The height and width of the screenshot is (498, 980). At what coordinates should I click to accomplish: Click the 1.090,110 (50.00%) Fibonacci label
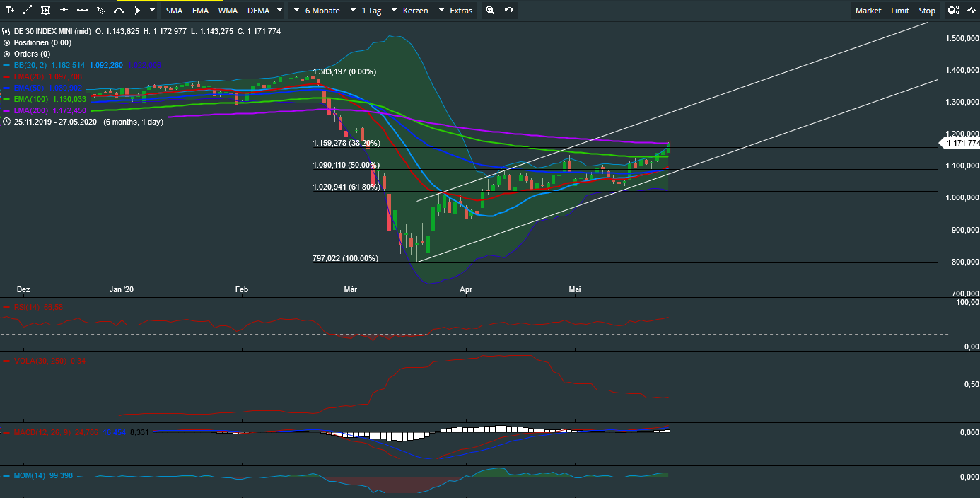(346, 165)
